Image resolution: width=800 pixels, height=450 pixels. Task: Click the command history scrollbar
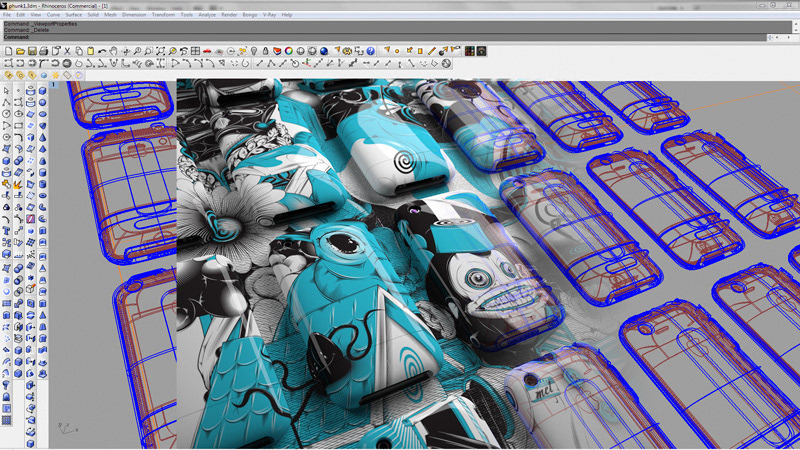[796, 27]
